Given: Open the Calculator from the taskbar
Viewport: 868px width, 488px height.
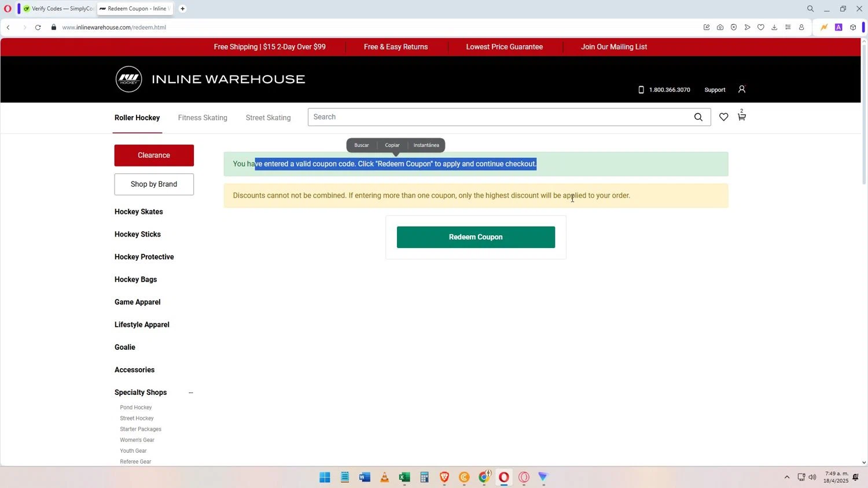Looking at the screenshot, I should coord(424,477).
